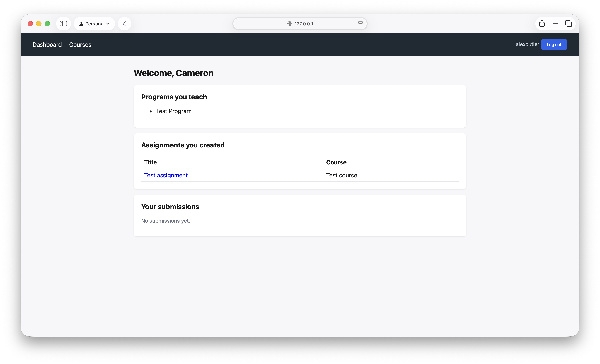The width and height of the screenshot is (600, 364).
Task: Go back with the back arrow
Action: 125,24
